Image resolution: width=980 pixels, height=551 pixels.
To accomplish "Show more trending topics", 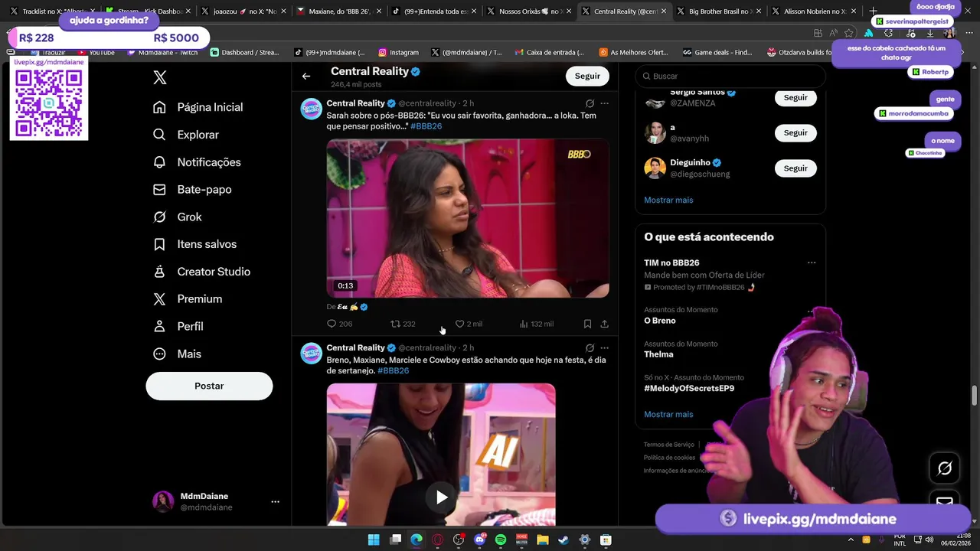I will (x=668, y=414).
